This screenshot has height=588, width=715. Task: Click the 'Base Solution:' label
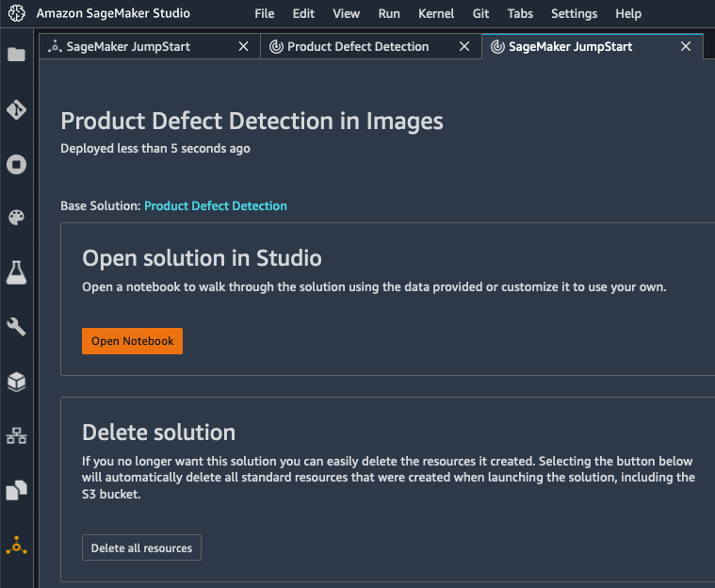point(100,205)
